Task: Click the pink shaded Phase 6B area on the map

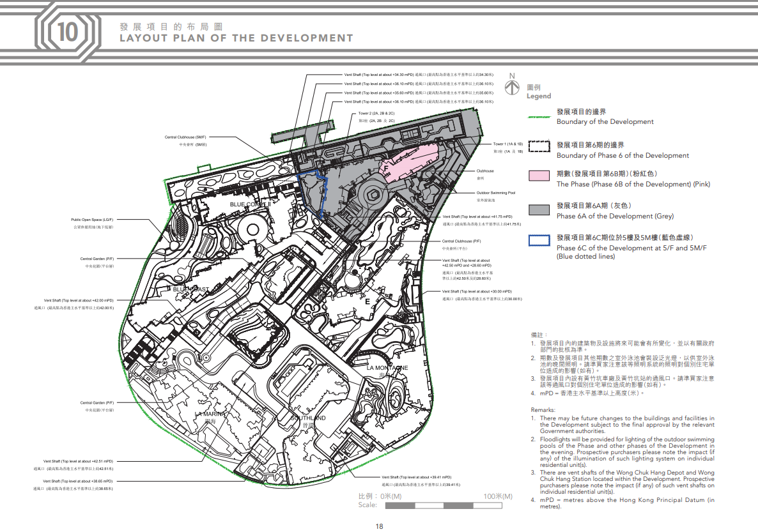Action: (x=409, y=158)
